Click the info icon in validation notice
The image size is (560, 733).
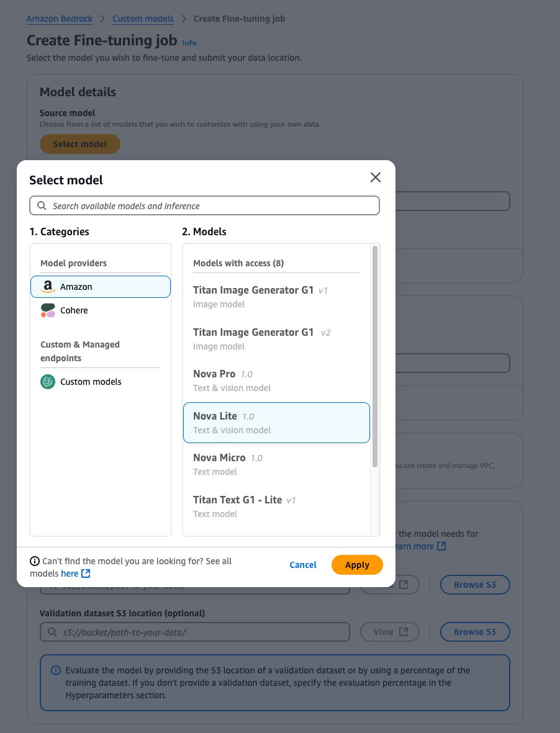56,670
